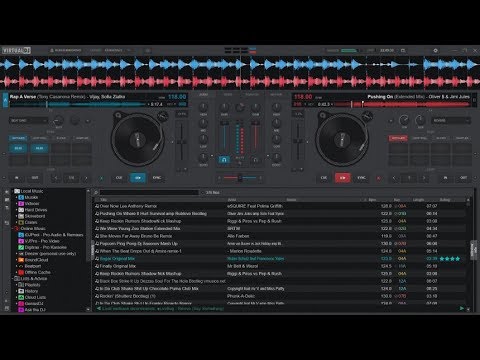Click the search magnifier icon in browser
This screenshot has height=360, width=480.
96,193
